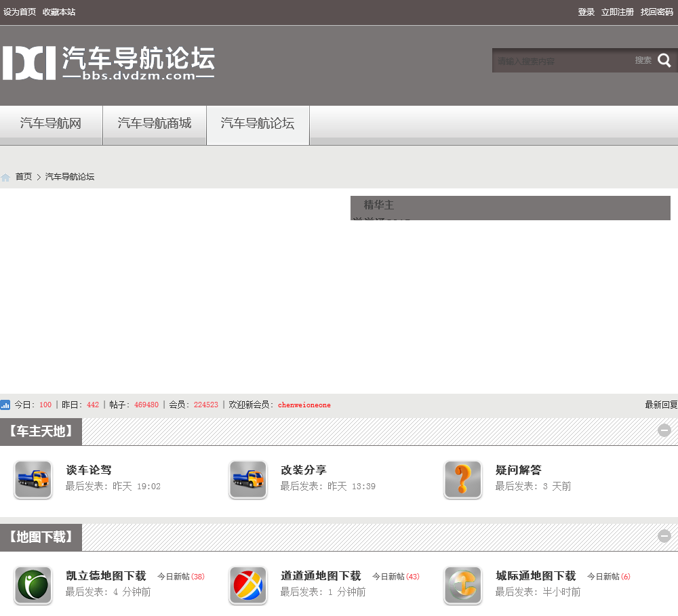
Task: Open 城际通地图下载 orange logo icon
Action: click(462, 586)
